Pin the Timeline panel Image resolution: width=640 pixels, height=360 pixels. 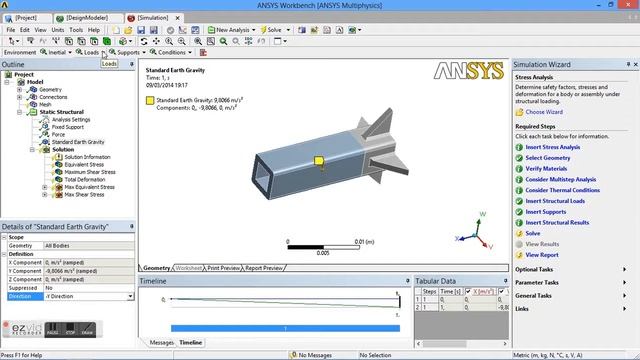pos(407,281)
